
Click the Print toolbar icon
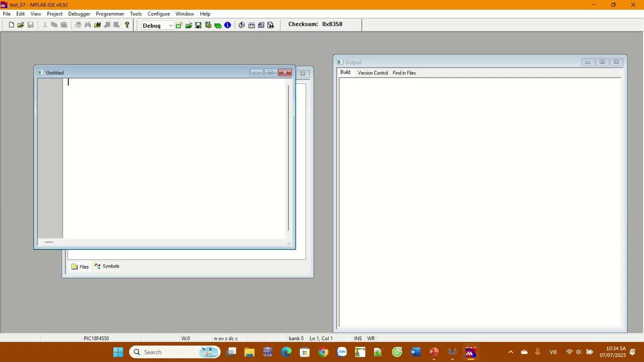[x=78, y=25]
